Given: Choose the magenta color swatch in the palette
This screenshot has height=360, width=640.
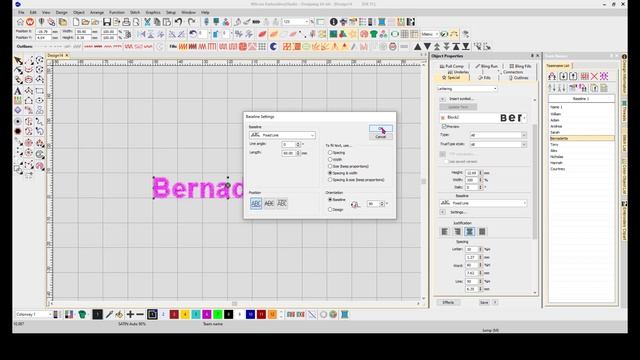Looking at the screenshot, I should click(207, 314).
